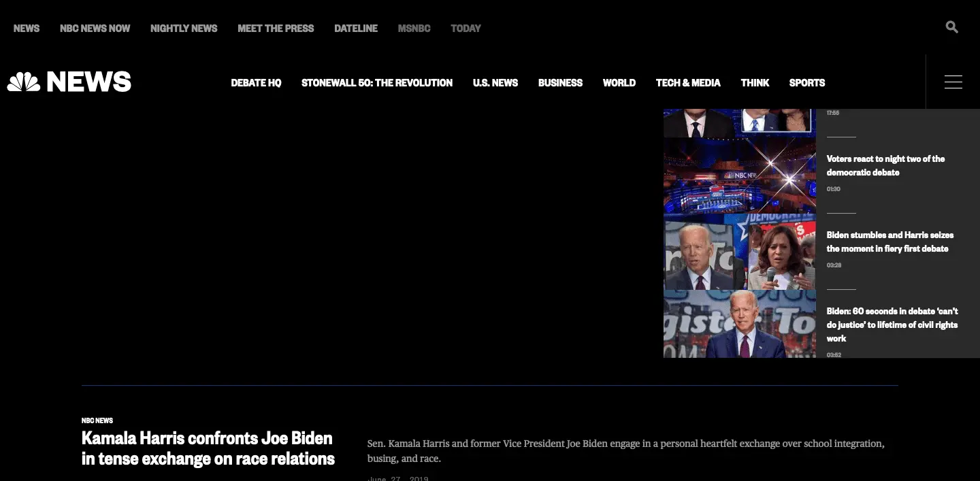Click the small NBC NEWS label above headline

[97, 420]
